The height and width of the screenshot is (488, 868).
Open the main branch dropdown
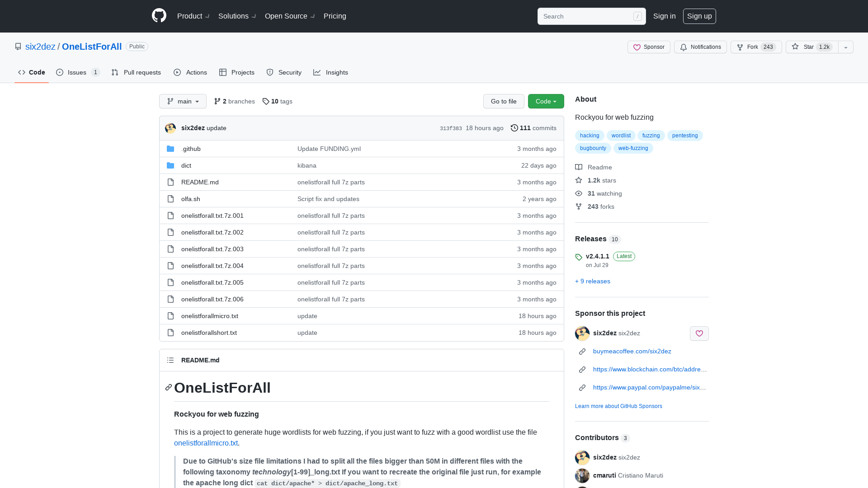pos(183,101)
